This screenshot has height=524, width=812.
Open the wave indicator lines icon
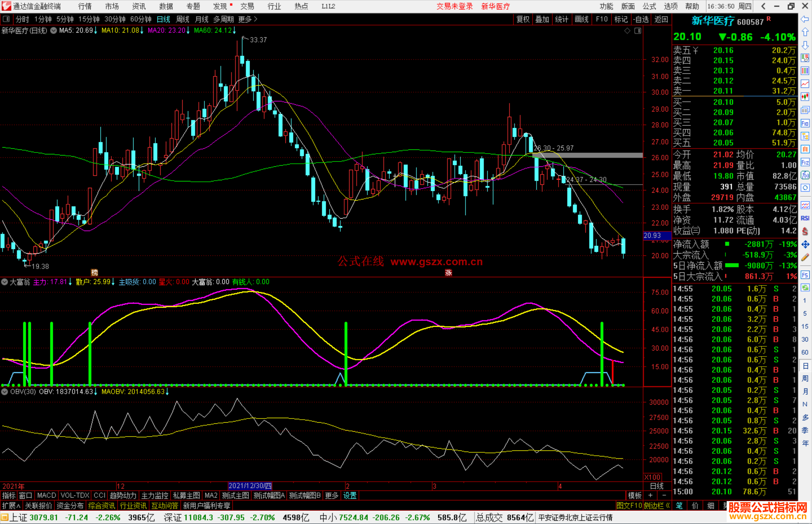pyautogui.click(x=805, y=205)
